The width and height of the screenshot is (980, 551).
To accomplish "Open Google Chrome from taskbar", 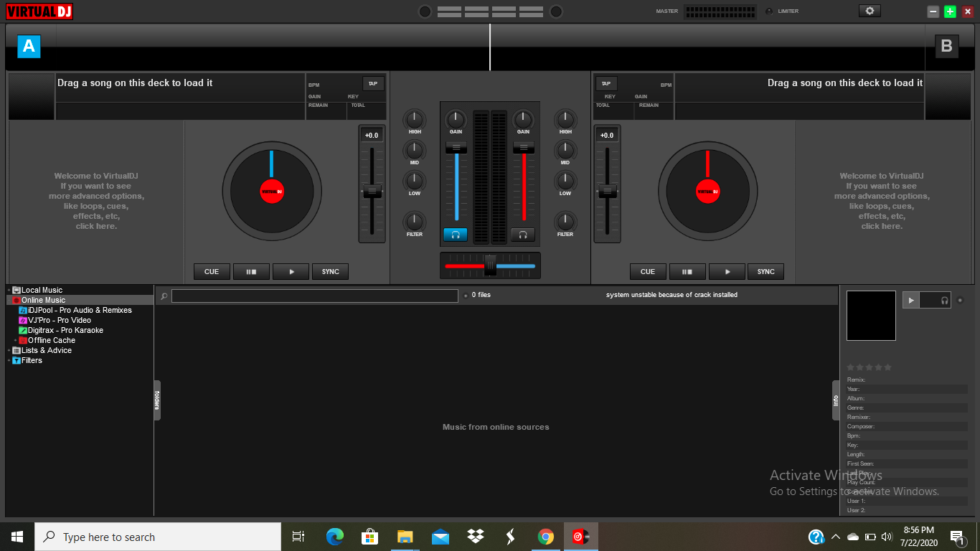I will click(546, 537).
